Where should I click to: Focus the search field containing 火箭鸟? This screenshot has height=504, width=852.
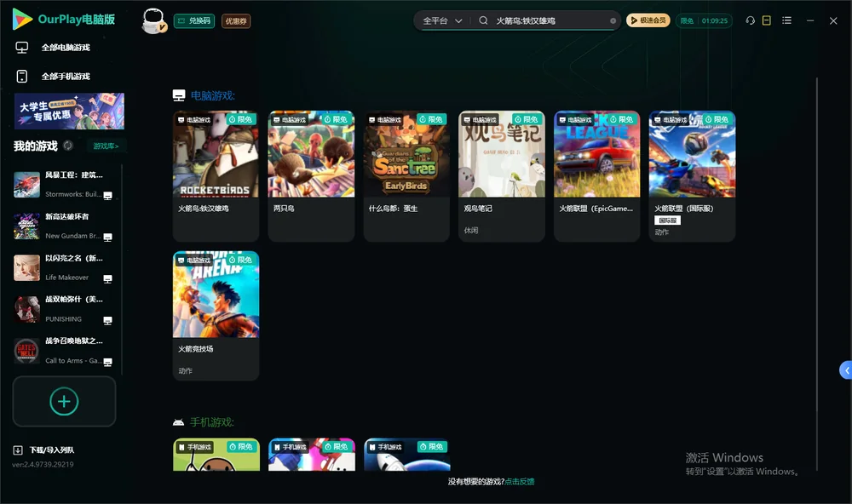pos(550,20)
